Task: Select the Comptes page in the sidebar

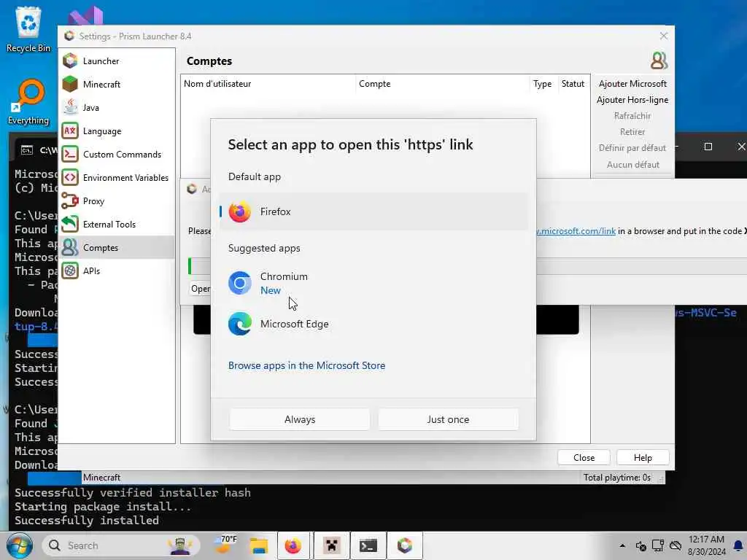Action: tap(116, 248)
